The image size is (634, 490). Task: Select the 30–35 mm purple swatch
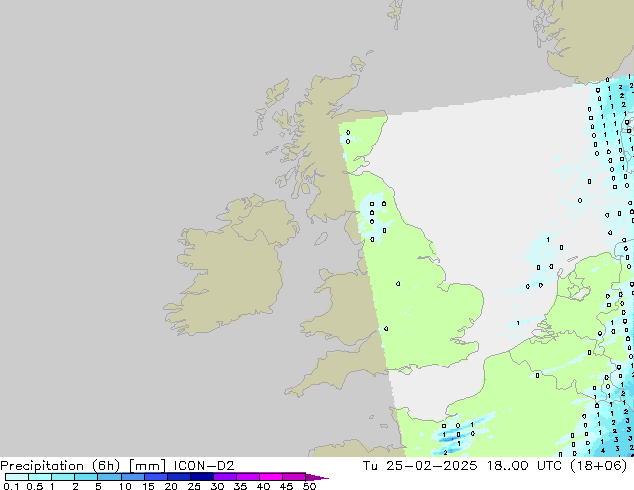[x=225, y=477]
